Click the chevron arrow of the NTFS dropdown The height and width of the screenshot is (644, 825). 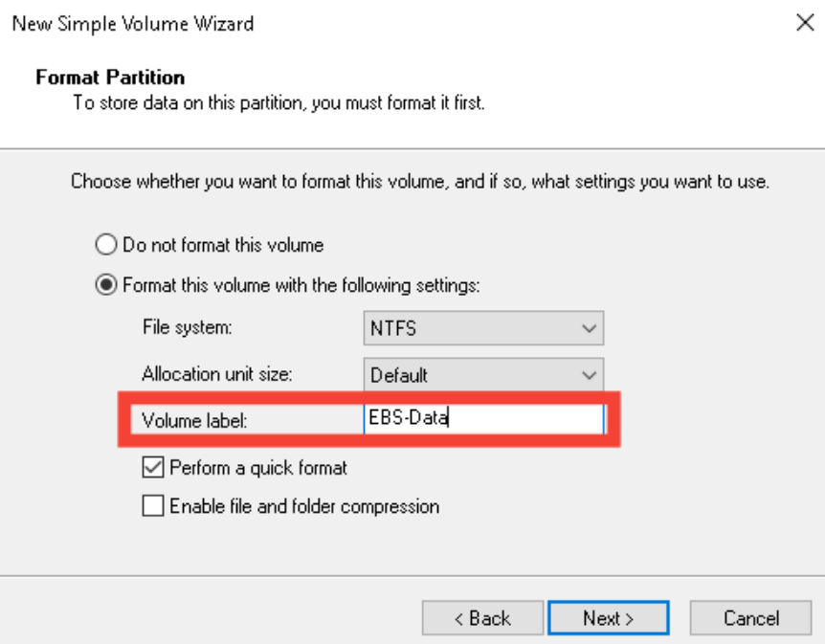point(589,328)
